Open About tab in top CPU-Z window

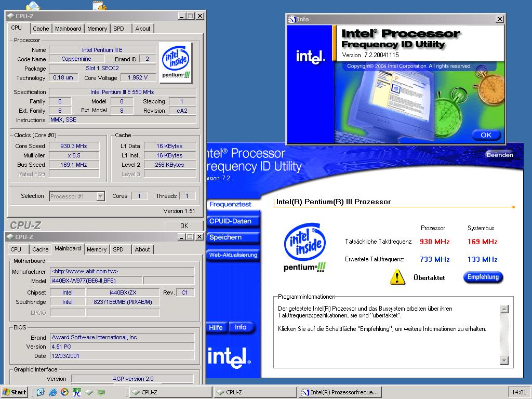(143, 29)
